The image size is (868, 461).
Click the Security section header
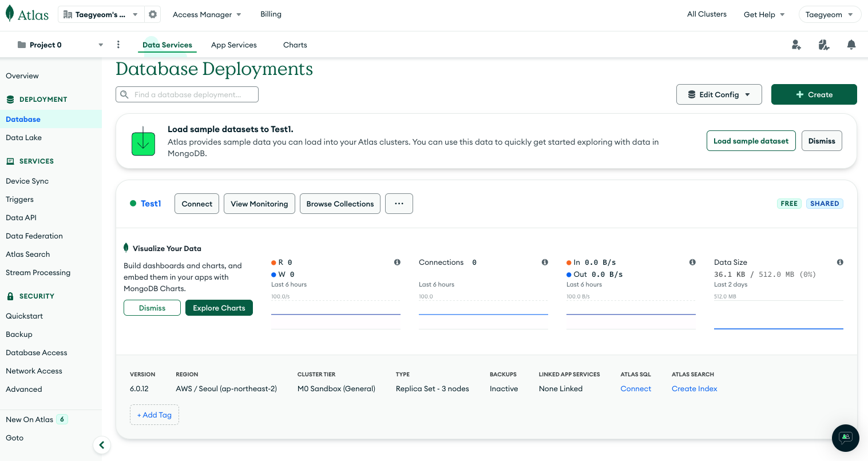[30, 296]
